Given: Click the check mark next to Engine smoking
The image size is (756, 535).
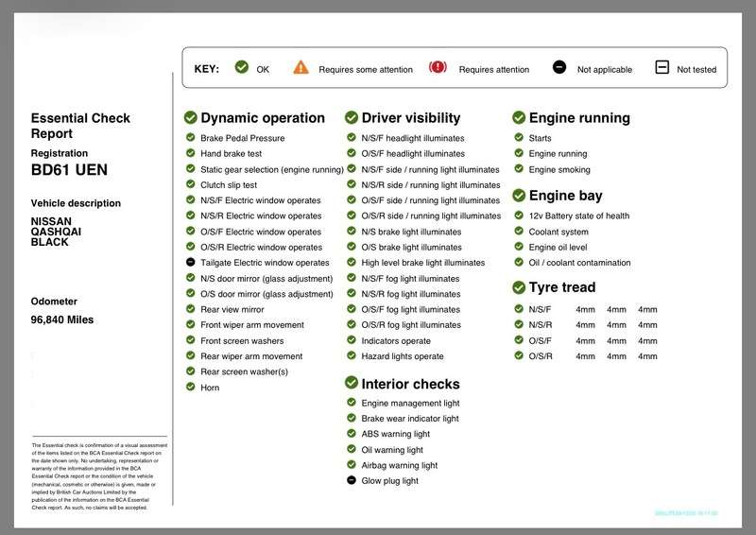Looking at the screenshot, I should pos(519,169).
